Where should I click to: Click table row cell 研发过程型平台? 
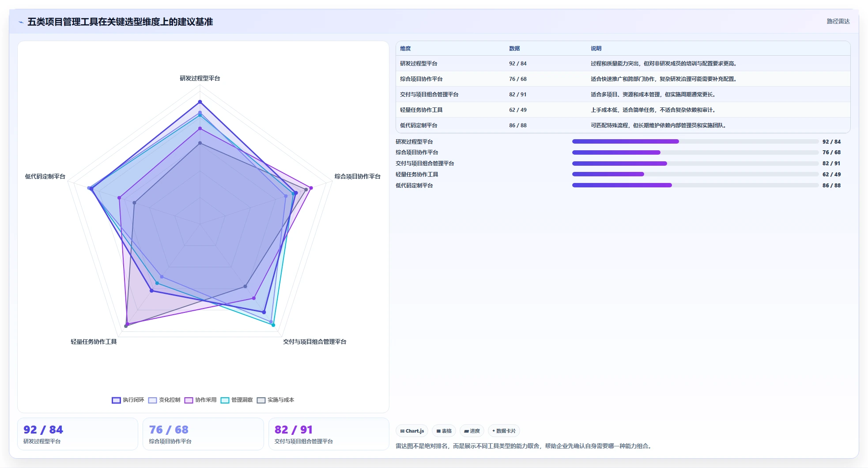pos(419,64)
